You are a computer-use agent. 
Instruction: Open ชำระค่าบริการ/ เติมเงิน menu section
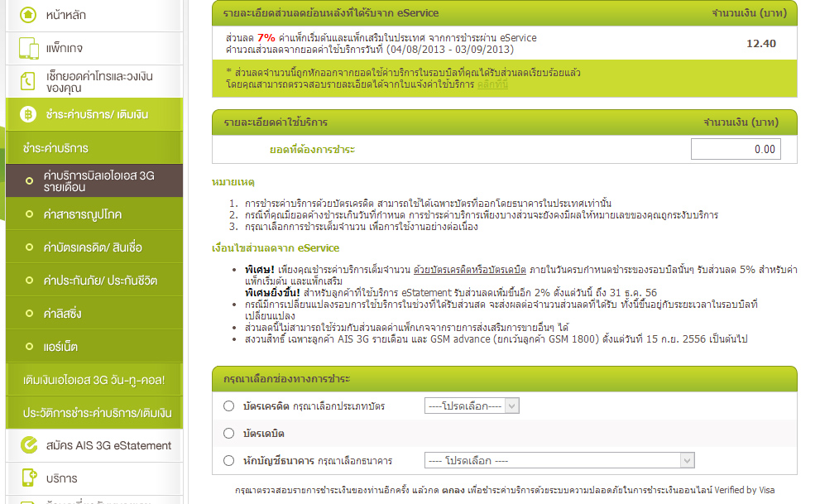[94, 114]
